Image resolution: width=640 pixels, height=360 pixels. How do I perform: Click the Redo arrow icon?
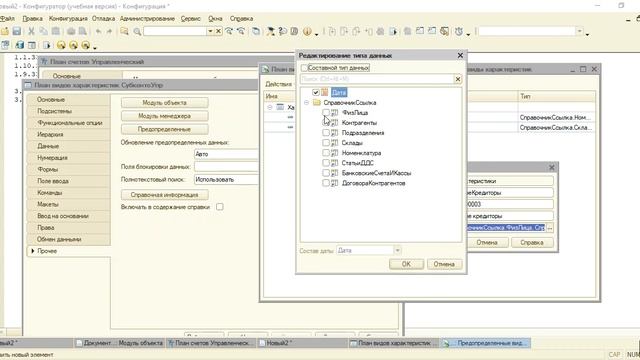109,31
